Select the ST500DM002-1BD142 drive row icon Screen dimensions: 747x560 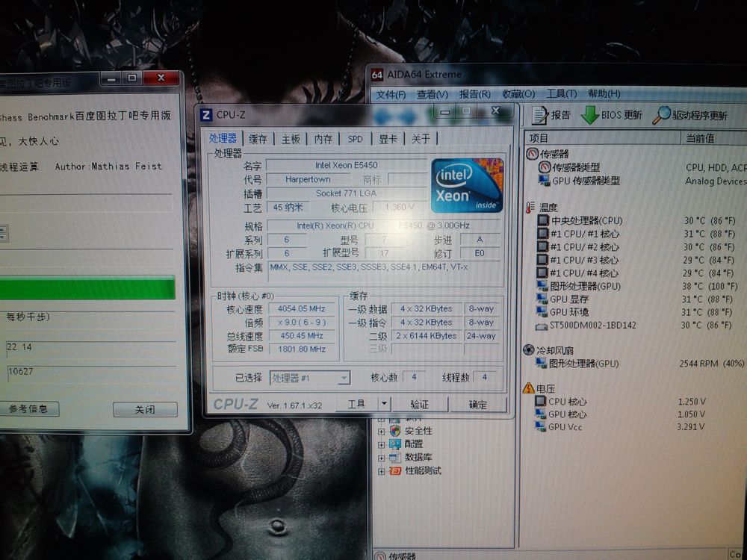tap(542, 326)
